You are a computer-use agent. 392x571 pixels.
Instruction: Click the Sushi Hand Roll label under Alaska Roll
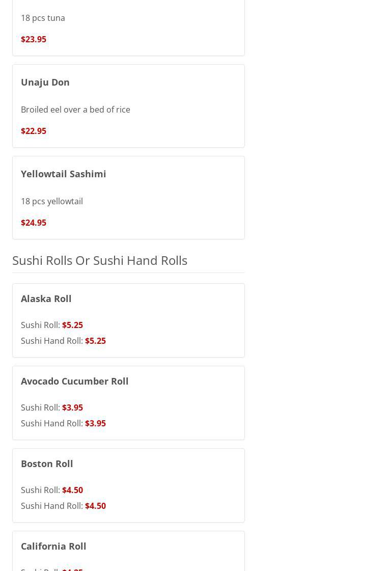coord(51,341)
